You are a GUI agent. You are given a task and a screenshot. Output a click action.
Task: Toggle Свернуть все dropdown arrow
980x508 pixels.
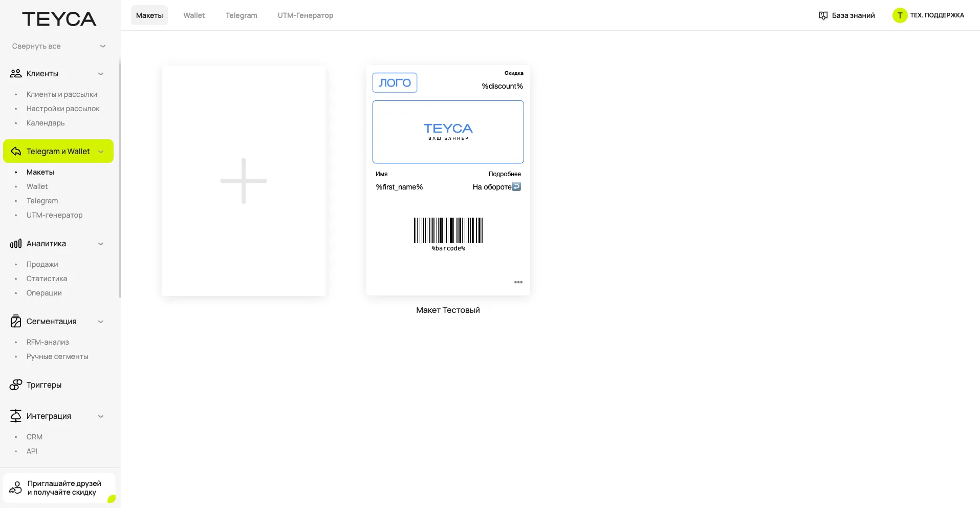(x=103, y=46)
